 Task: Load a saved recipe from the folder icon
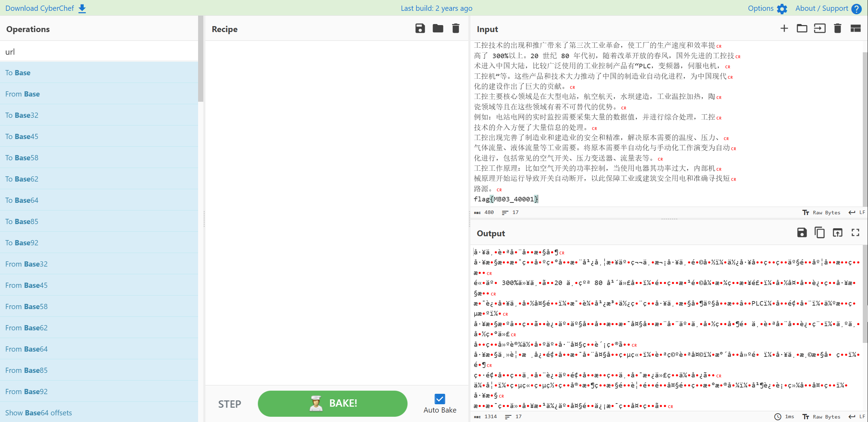(438, 29)
